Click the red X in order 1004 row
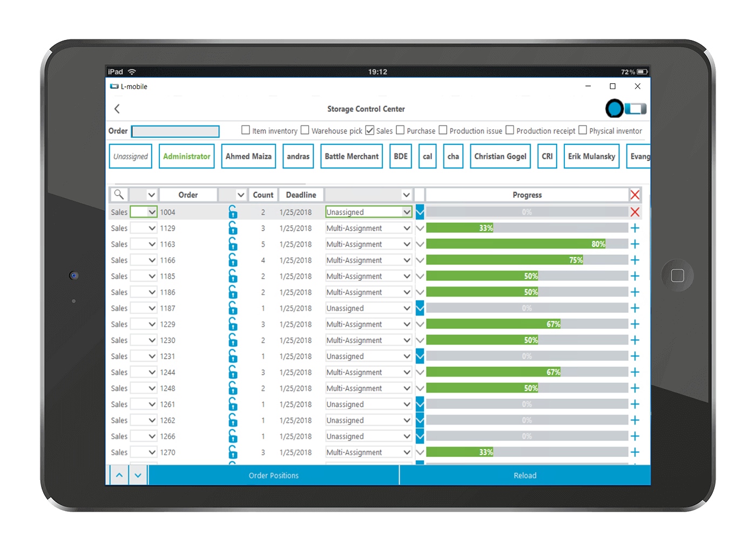 [x=635, y=212]
